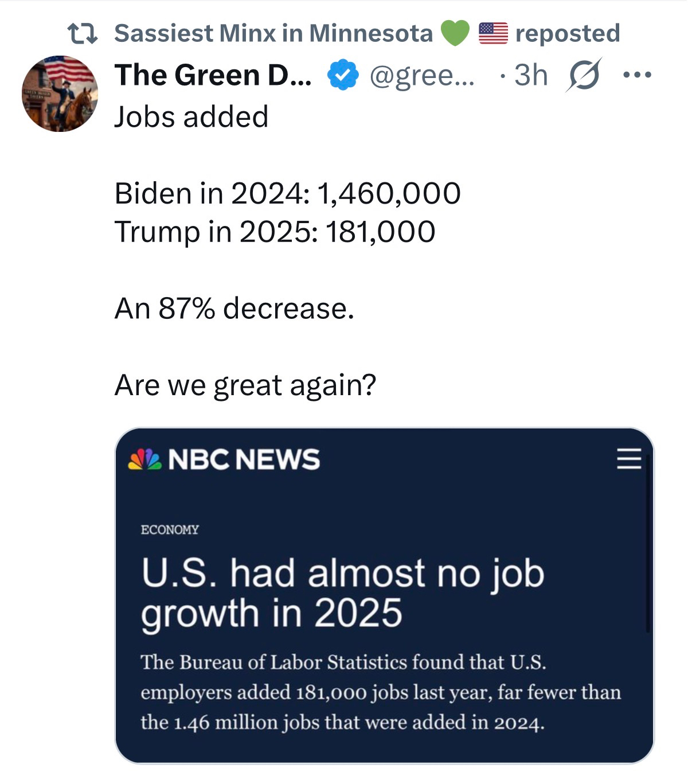Open the NBC hamburger menu icon
688x784 pixels.
(x=628, y=459)
